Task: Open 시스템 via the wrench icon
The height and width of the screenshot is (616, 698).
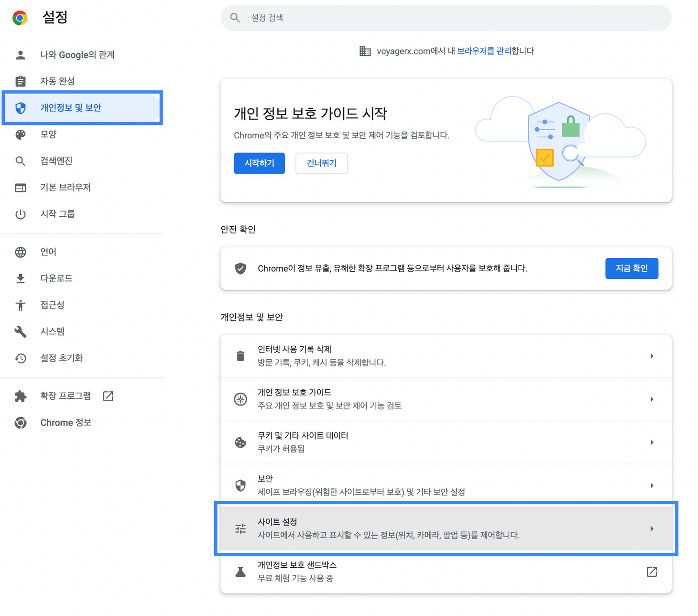Action: [20, 331]
